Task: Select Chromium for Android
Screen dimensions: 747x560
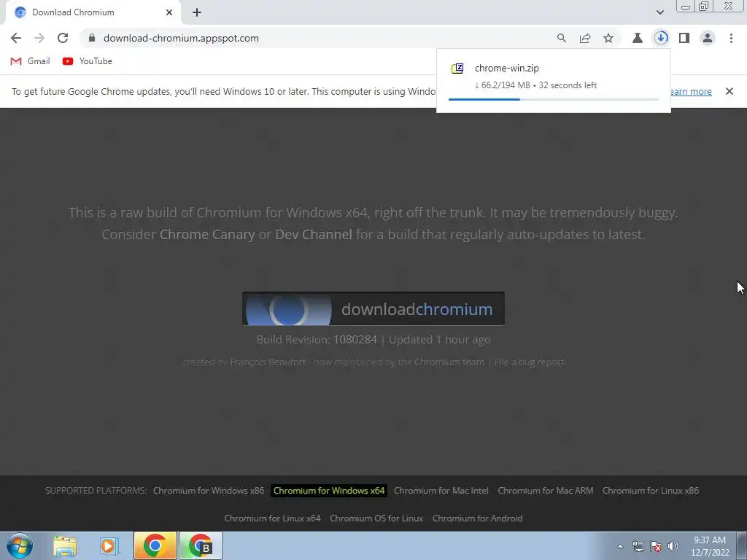Action: click(477, 518)
